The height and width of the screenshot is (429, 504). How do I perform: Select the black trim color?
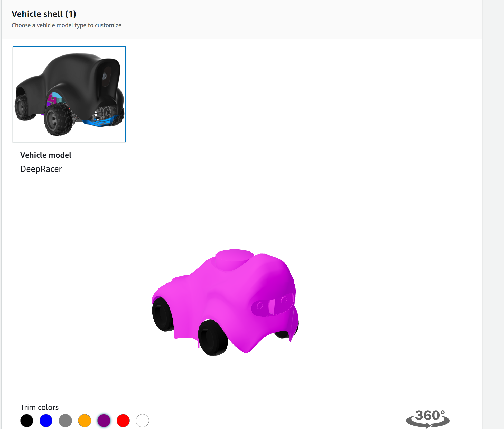(27, 421)
